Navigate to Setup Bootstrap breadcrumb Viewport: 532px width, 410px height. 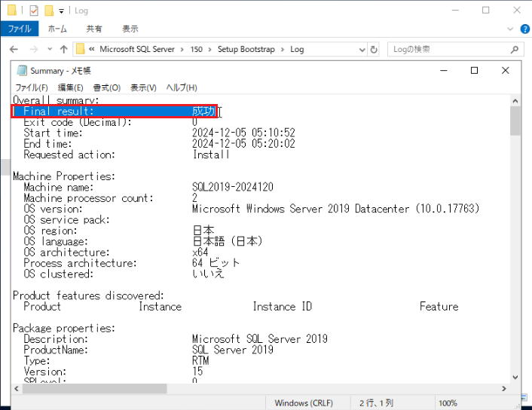tap(246, 49)
